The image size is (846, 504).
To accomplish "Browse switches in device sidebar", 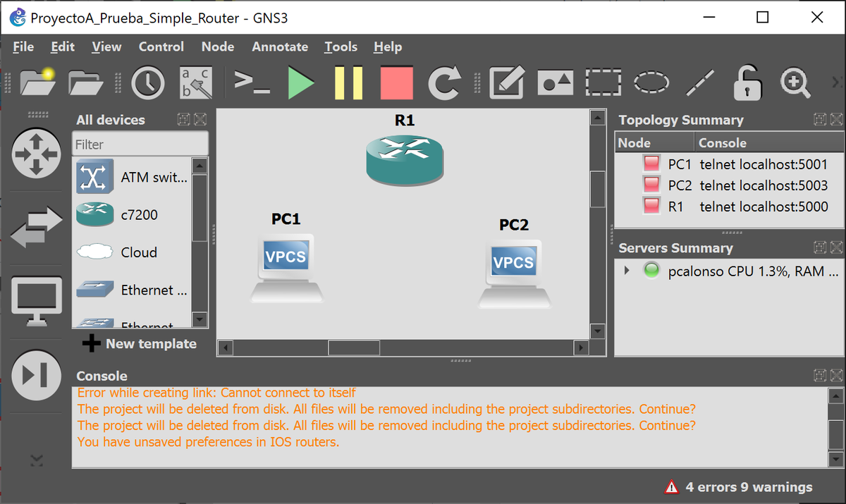I will tap(37, 227).
